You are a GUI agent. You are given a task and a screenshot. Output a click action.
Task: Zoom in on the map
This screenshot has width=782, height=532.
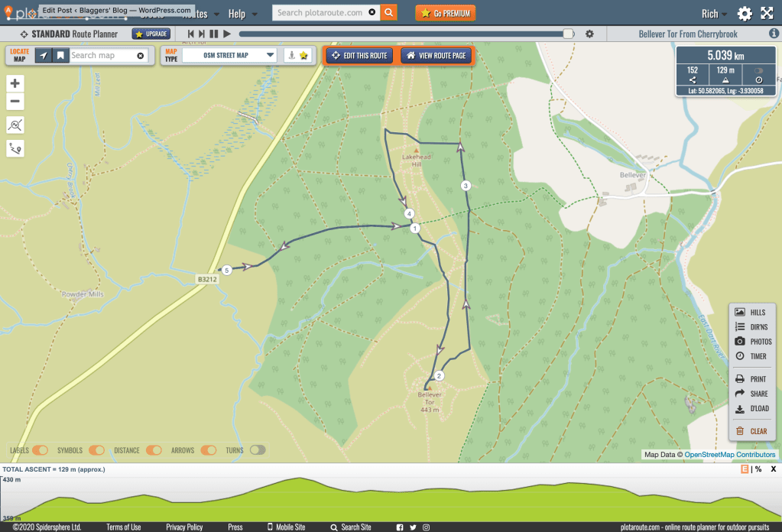point(15,83)
